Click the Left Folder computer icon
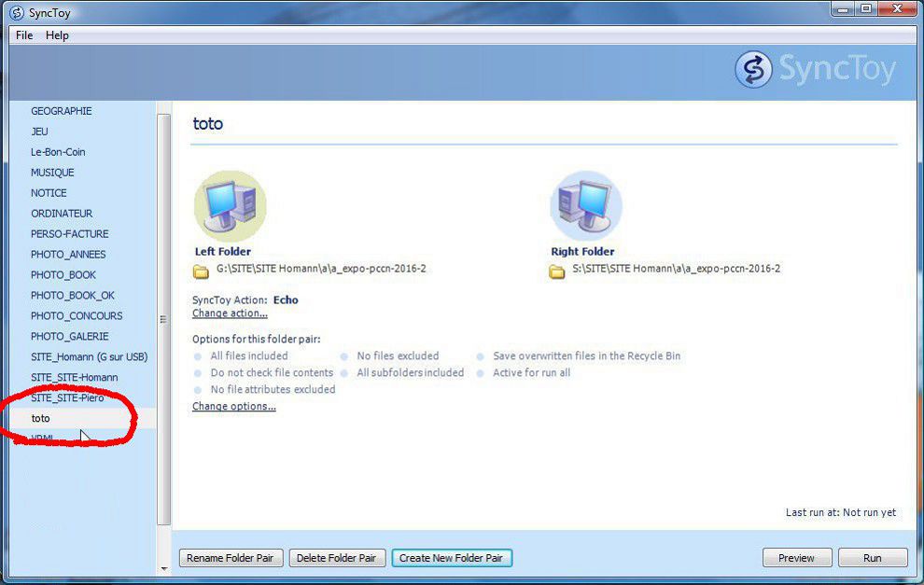Image resolution: width=924 pixels, height=585 pixels. [231, 206]
